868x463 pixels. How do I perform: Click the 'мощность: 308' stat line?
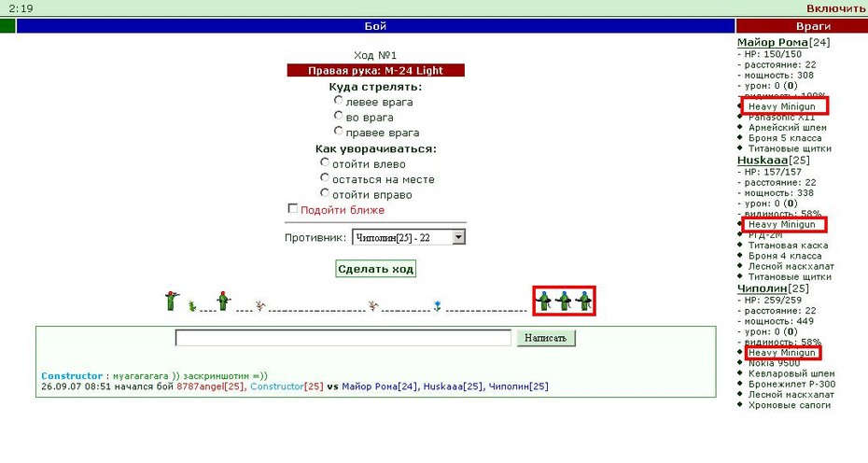(779, 76)
